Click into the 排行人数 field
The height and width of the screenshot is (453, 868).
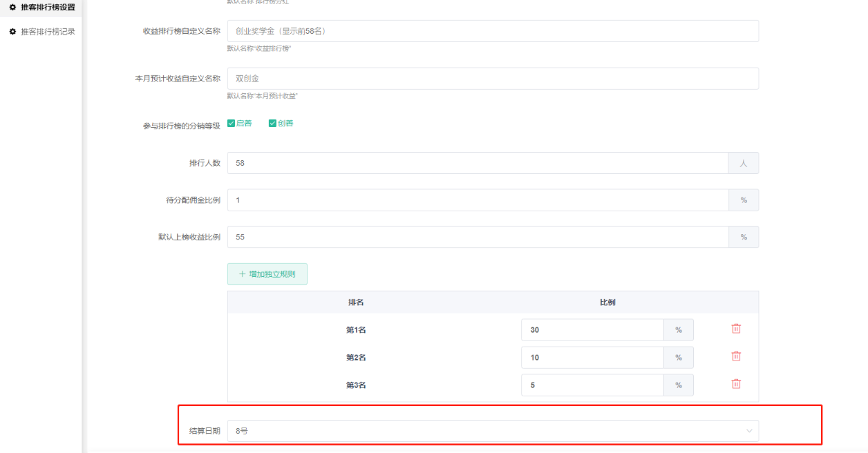(477, 163)
